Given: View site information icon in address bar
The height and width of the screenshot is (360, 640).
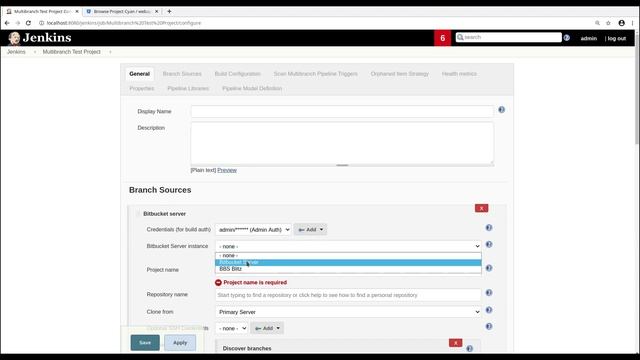Looking at the screenshot, I should pos(41,23).
